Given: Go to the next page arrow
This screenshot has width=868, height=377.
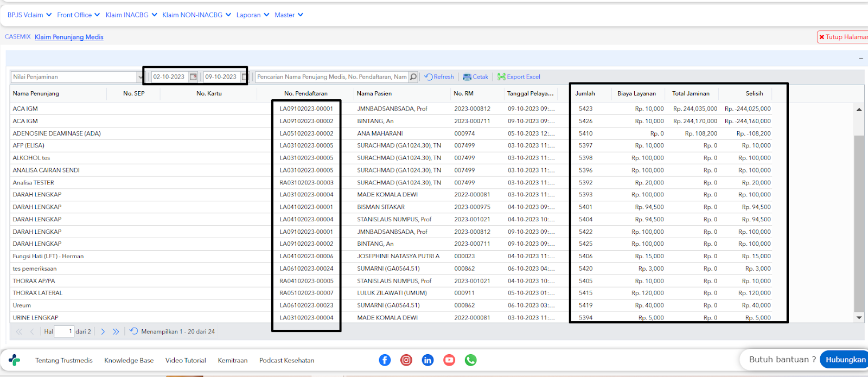Looking at the screenshot, I should tap(103, 331).
